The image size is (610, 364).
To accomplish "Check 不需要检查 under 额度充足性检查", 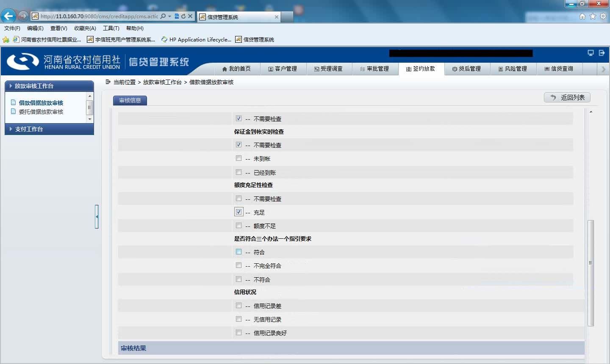I will click(x=238, y=199).
